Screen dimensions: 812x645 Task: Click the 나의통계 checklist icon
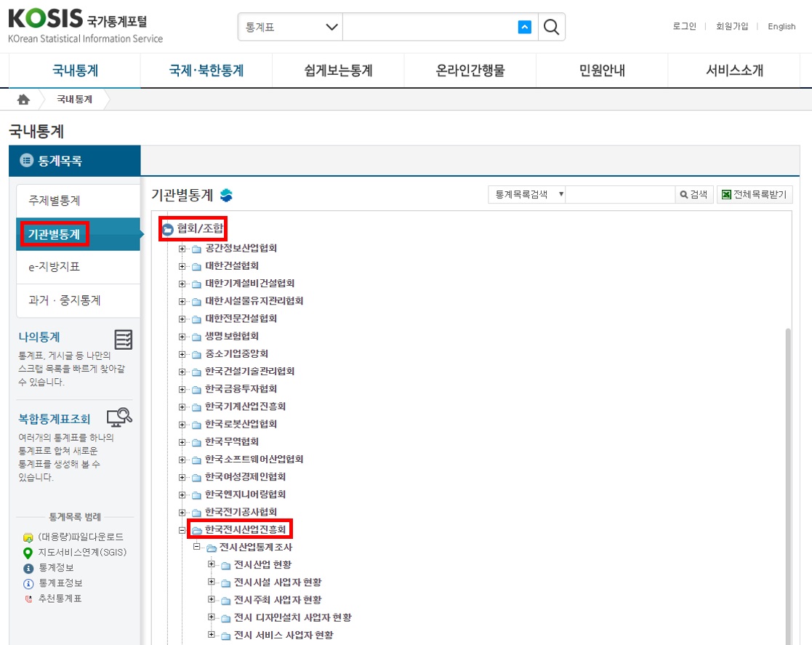click(x=124, y=340)
